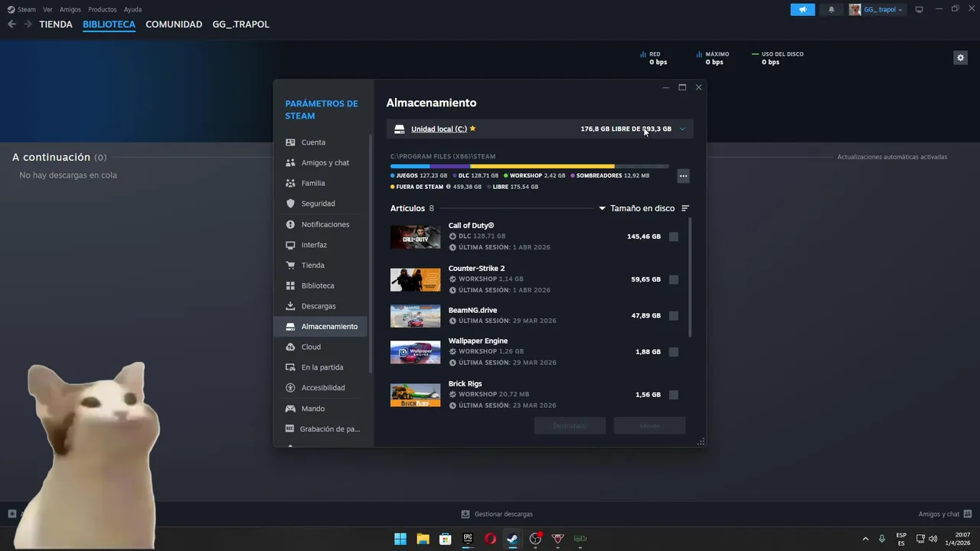This screenshot has width=980, height=551.
Task: Click the Mando gamepad icon
Action: point(290,409)
